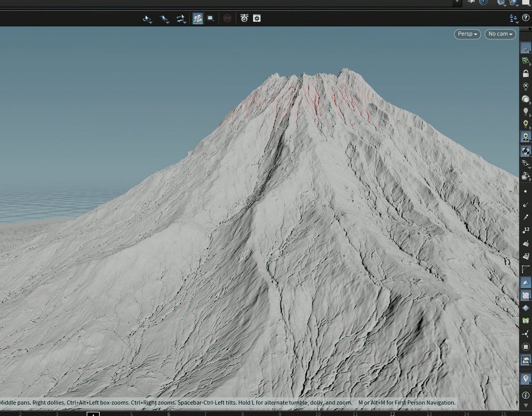Select the no-lighting bulb with X icon

tap(525, 86)
